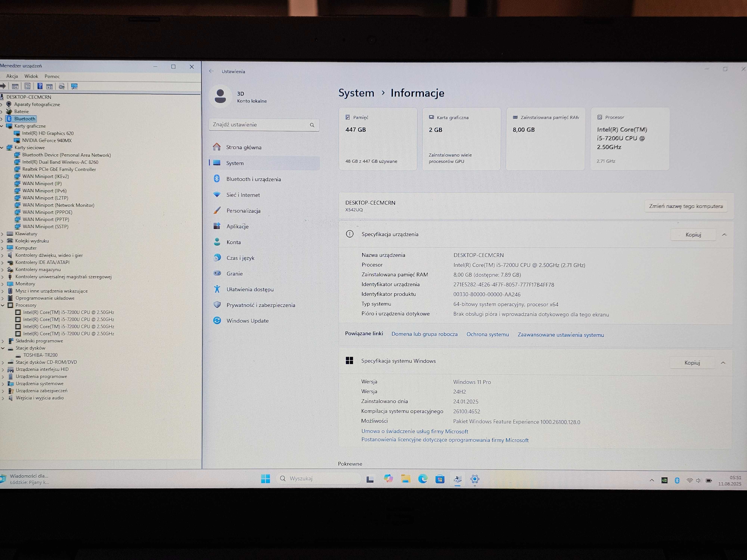Select DESKTOP-CECMCRN root in Device Manager
This screenshot has width=747, height=560.
coord(29,97)
